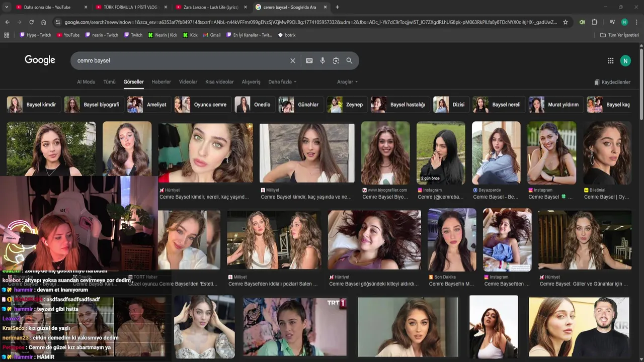The image size is (644, 362).
Task: Select the Alışveriş search tab
Action: tap(251, 82)
